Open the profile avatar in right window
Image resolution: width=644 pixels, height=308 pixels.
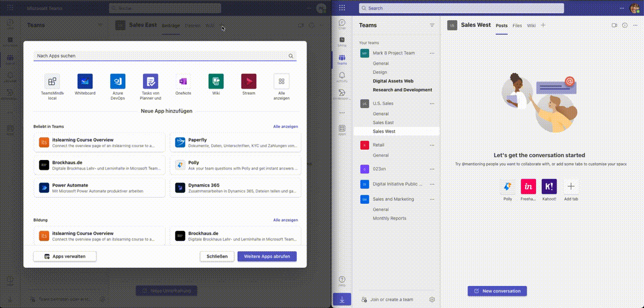(x=634, y=8)
